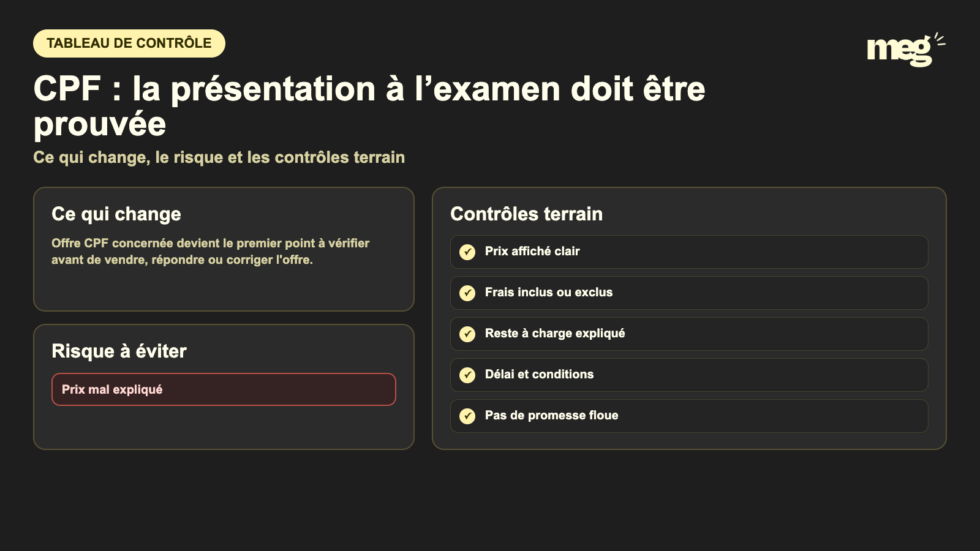Click the meg logo
Image resolution: width=980 pixels, height=551 pixels.
click(906, 50)
